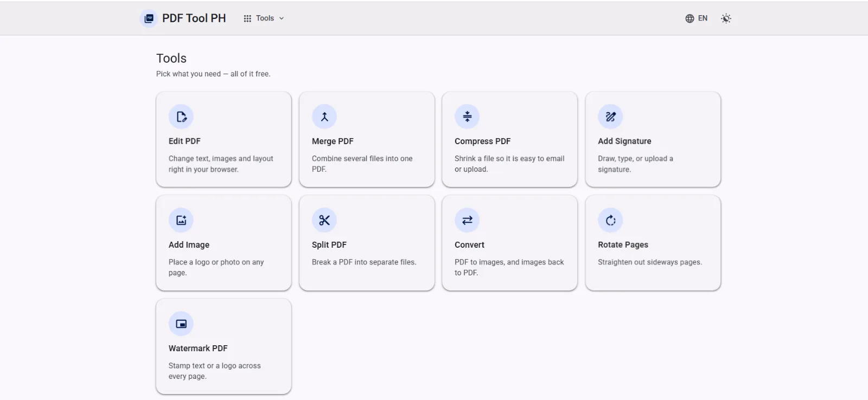
Task: Expand the Tools dropdown chevron
Action: coord(282,18)
